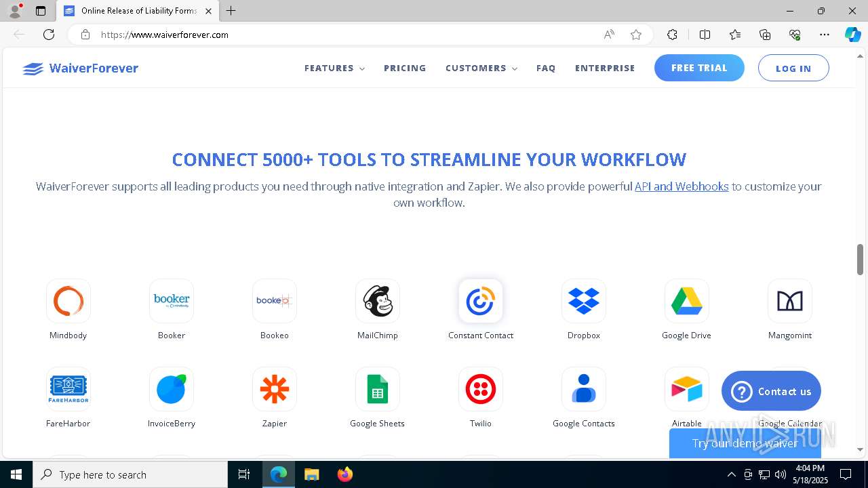Click the Google Sheets label text
Screen dimensions: 868x488
pos(378,424)
